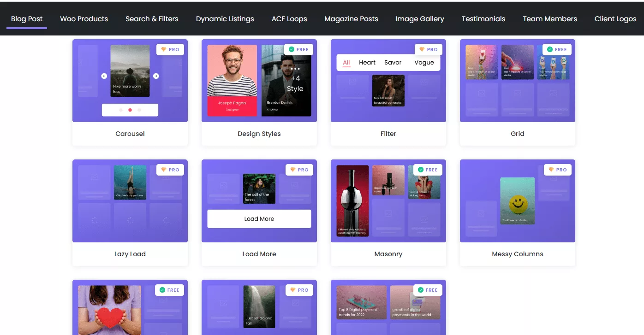Viewport: 644px width, 335px height.
Task: Open the Lazy Load card title
Action: point(130,254)
